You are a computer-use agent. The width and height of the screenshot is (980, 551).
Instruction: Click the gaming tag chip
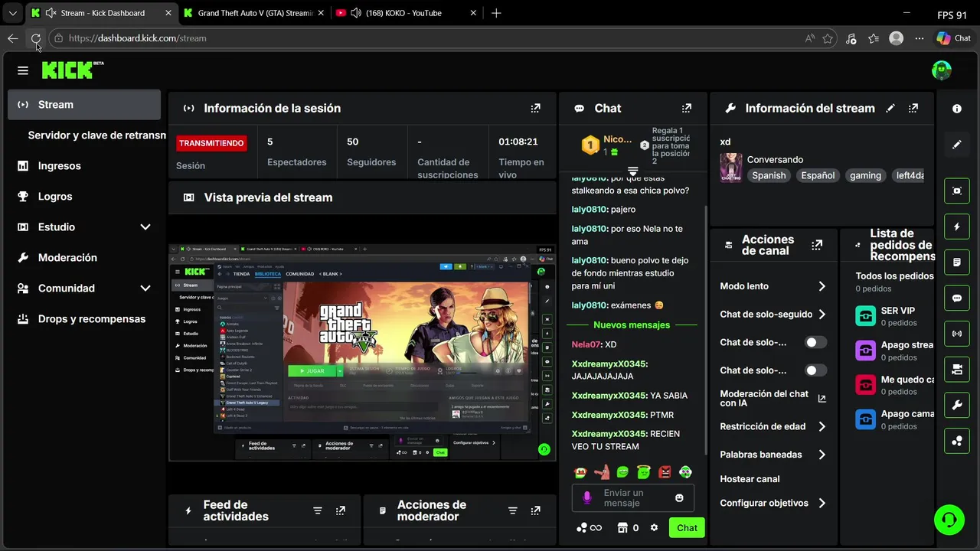pos(865,175)
